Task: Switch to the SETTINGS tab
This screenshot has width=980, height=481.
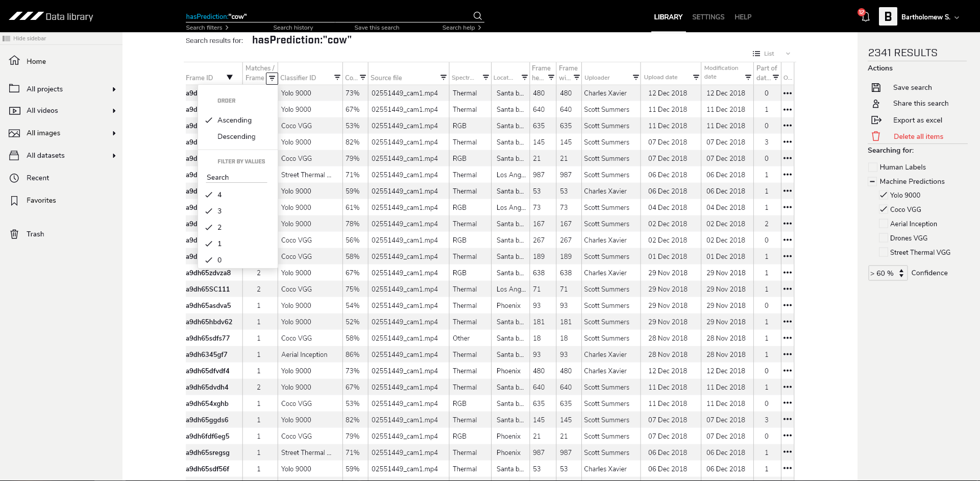Action: pos(708,17)
